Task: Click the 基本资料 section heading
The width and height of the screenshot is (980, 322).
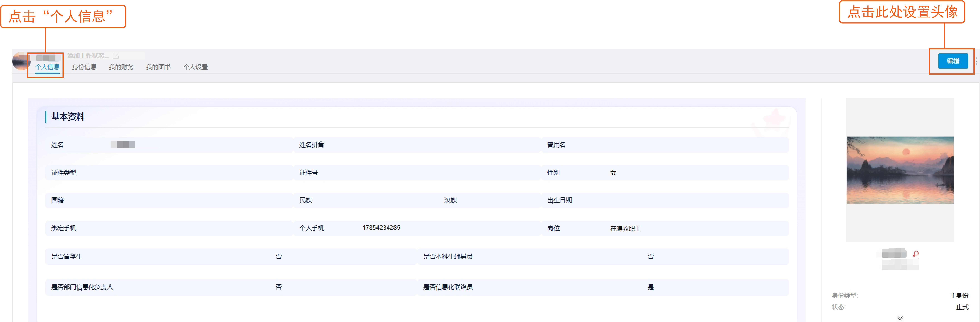Action: click(x=68, y=117)
